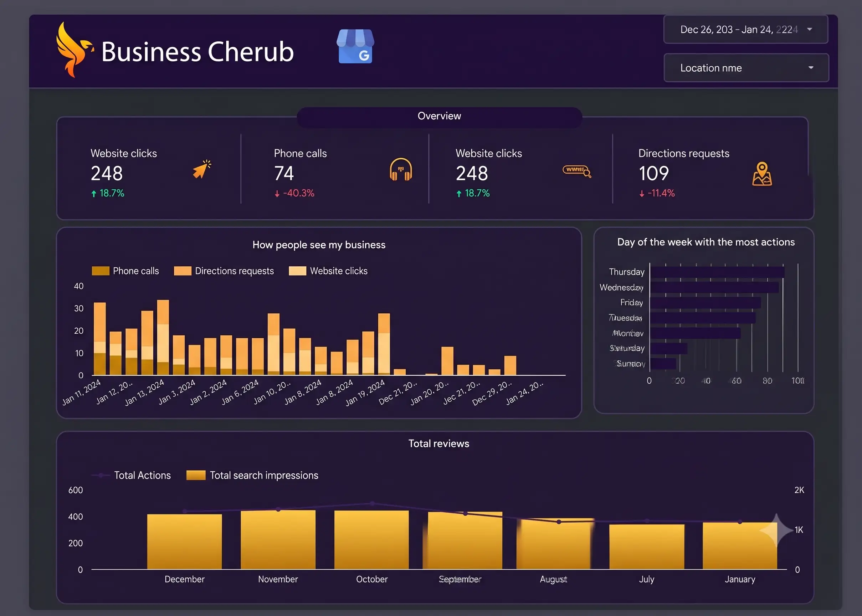Viewport: 862px width, 616px height.
Task: Click the Google Business Profile store icon
Action: 355,46
